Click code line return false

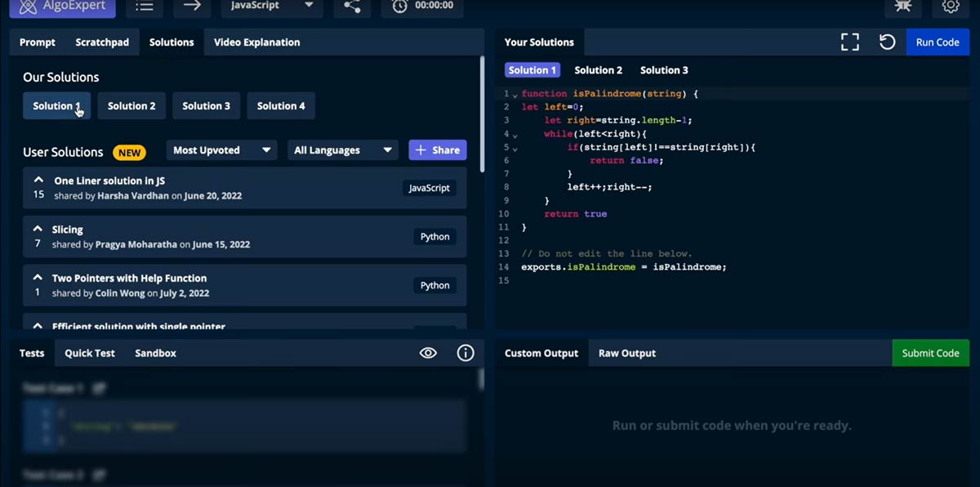pyautogui.click(x=626, y=161)
